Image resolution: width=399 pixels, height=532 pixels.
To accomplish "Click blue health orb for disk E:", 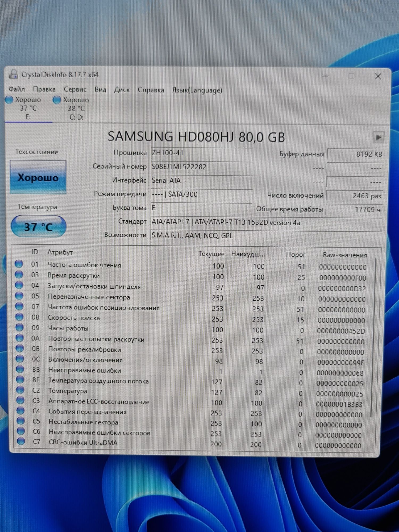I will (x=10, y=99).
